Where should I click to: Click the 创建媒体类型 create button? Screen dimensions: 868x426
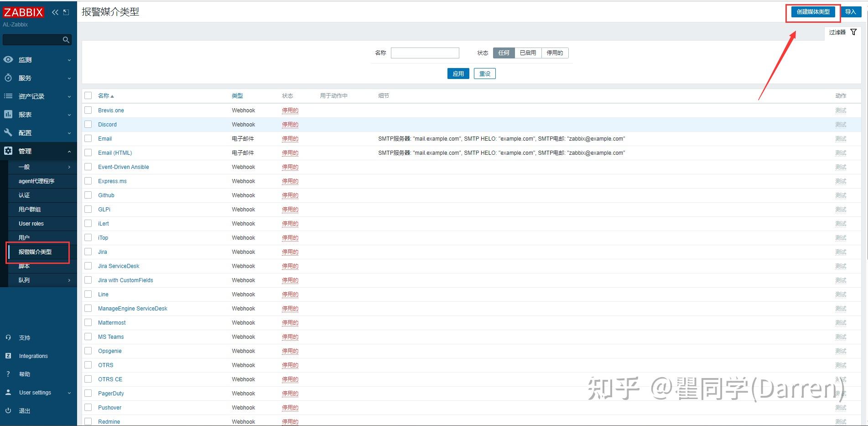pyautogui.click(x=812, y=12)
